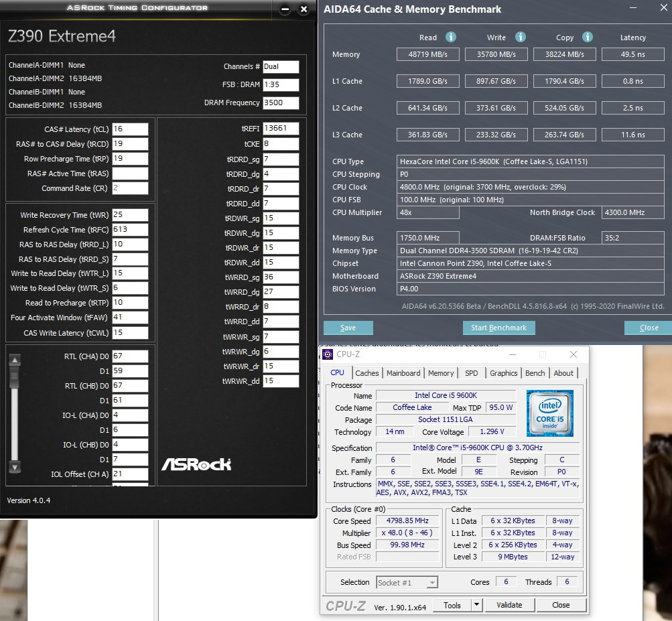Click the Copy info icon in AIDA64
Screen dimensions: 672x621
tap(587, 38)
